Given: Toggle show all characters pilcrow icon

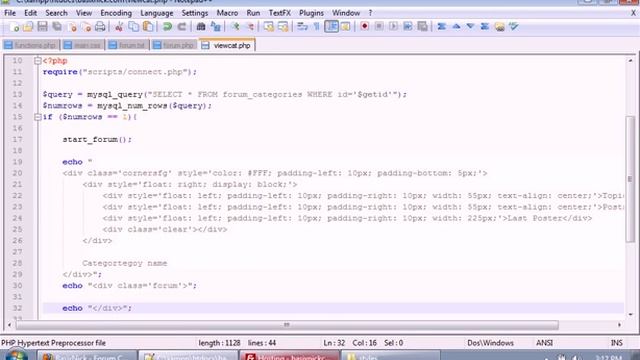Looking at the screenshot, I should click(316, 27).
